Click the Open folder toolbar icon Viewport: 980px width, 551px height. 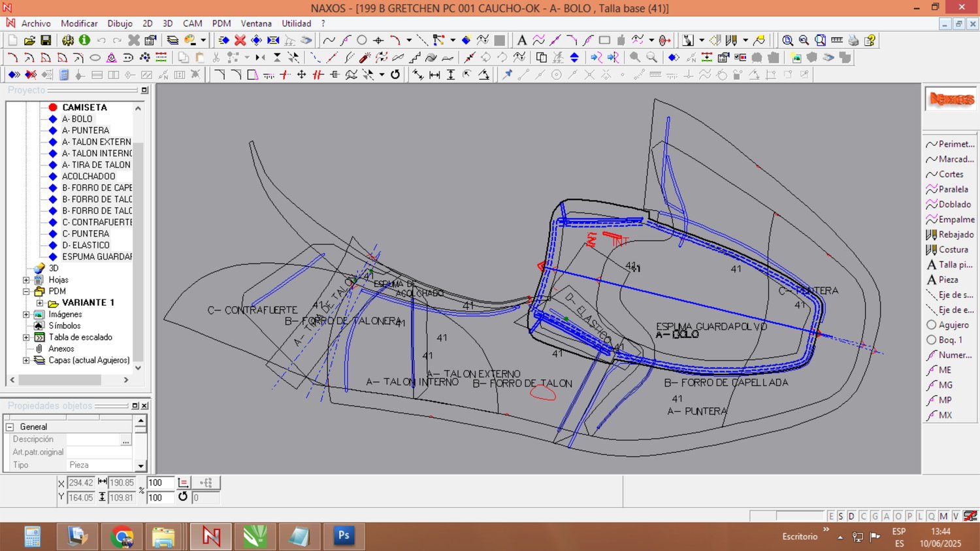(29, 41)
